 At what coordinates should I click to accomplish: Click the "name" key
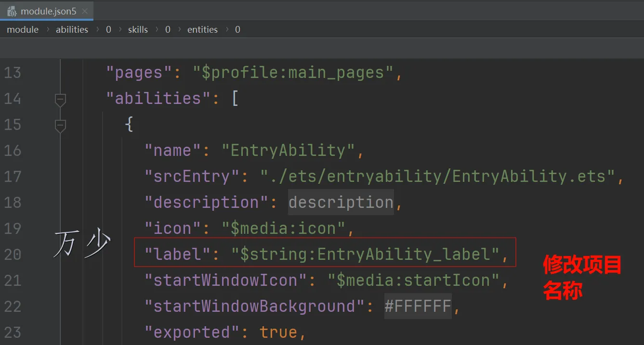tap(173, 151)
